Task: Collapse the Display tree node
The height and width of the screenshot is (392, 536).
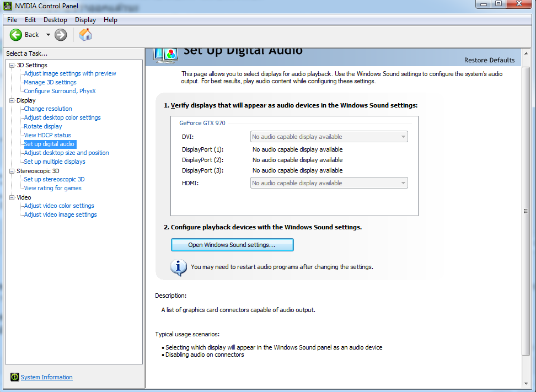Action: point(12,100)
